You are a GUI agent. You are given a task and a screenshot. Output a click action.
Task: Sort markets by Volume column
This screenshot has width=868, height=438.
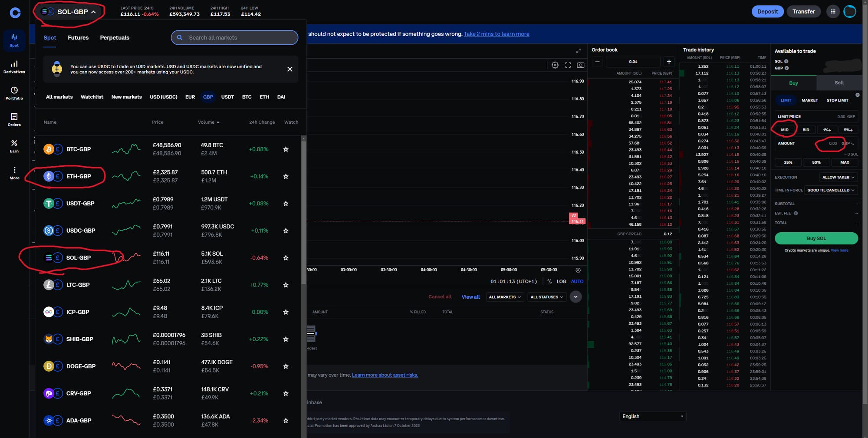coord(208,122)
